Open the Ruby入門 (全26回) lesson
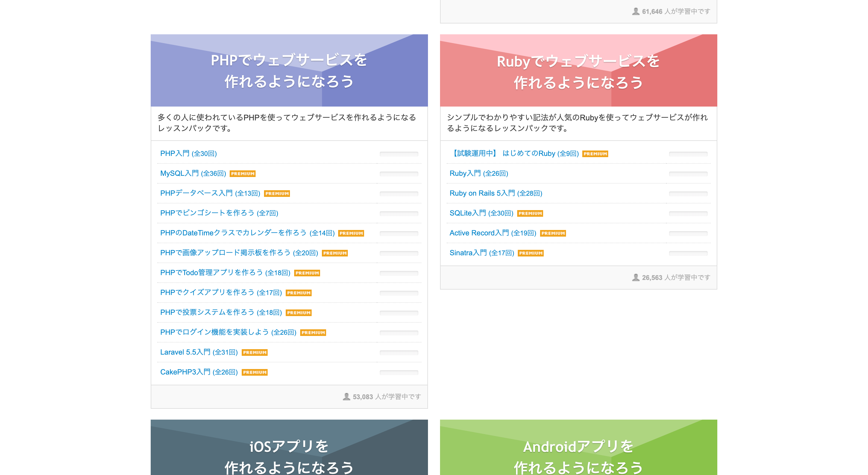Image resolution: width=868 pixels, height=475 pixels. click(x=479, y=173)
